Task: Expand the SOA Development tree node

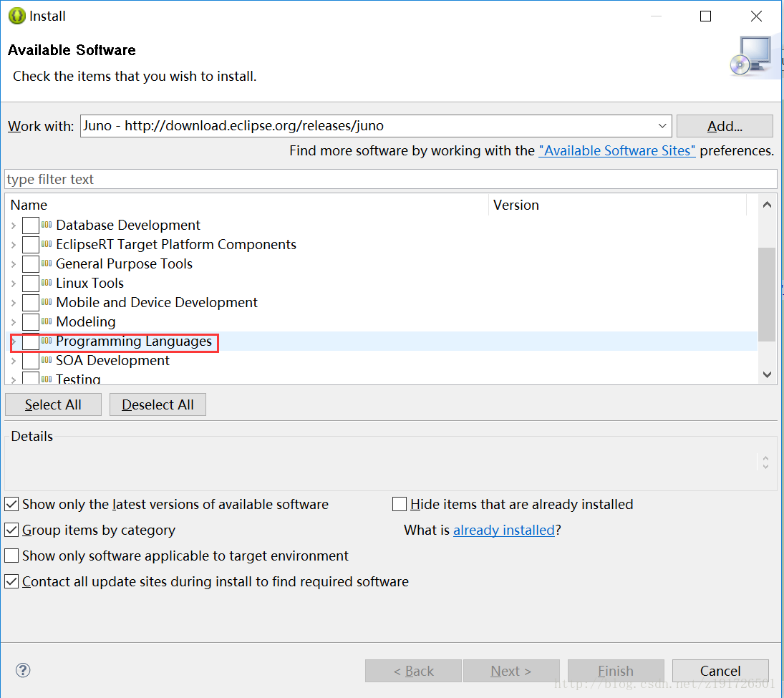Action: [14, 361]
